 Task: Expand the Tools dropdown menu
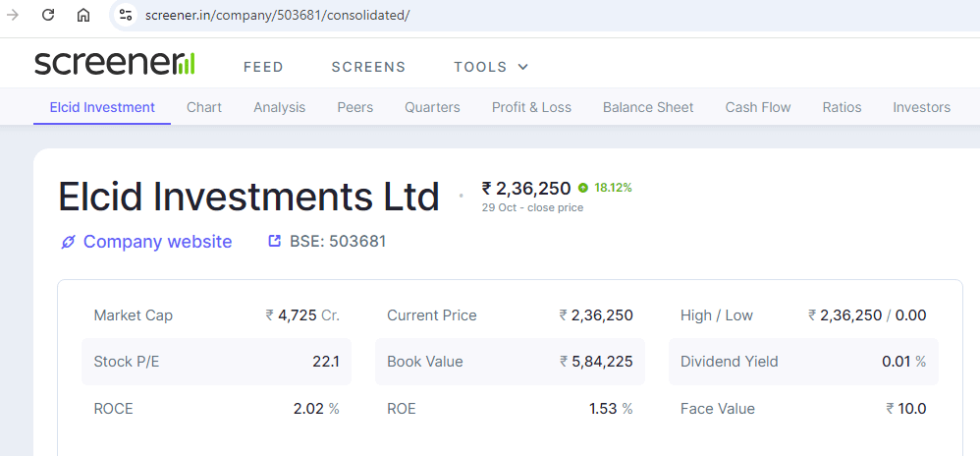pos(491,67)
